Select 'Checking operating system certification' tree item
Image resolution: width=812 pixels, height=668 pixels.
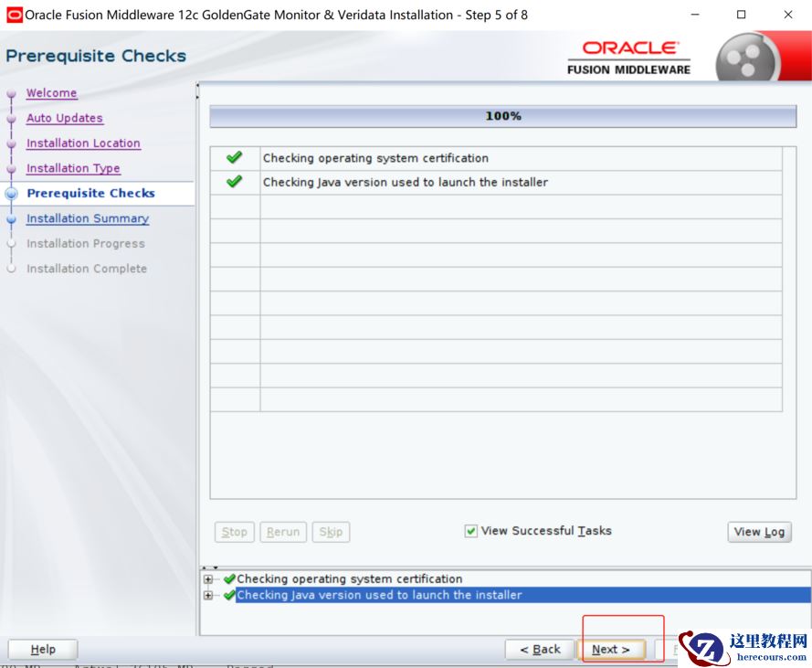pos(350,578)
